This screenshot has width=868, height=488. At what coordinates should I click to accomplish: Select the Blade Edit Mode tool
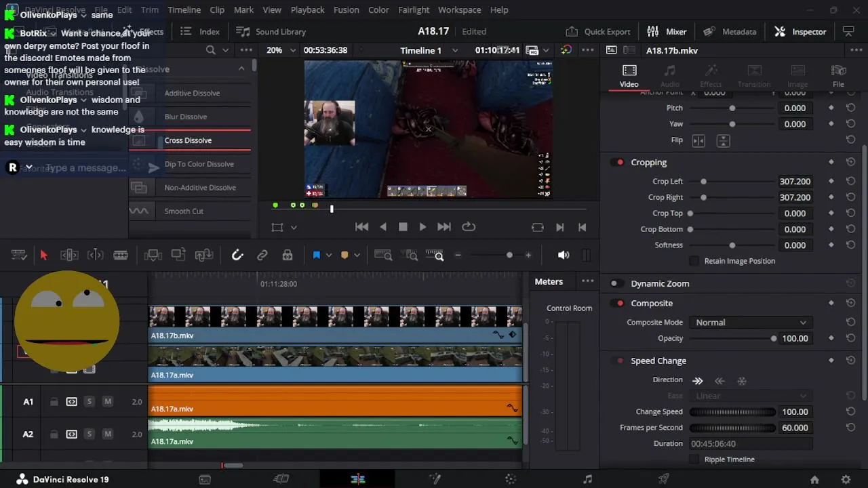(x=121, y=255)
